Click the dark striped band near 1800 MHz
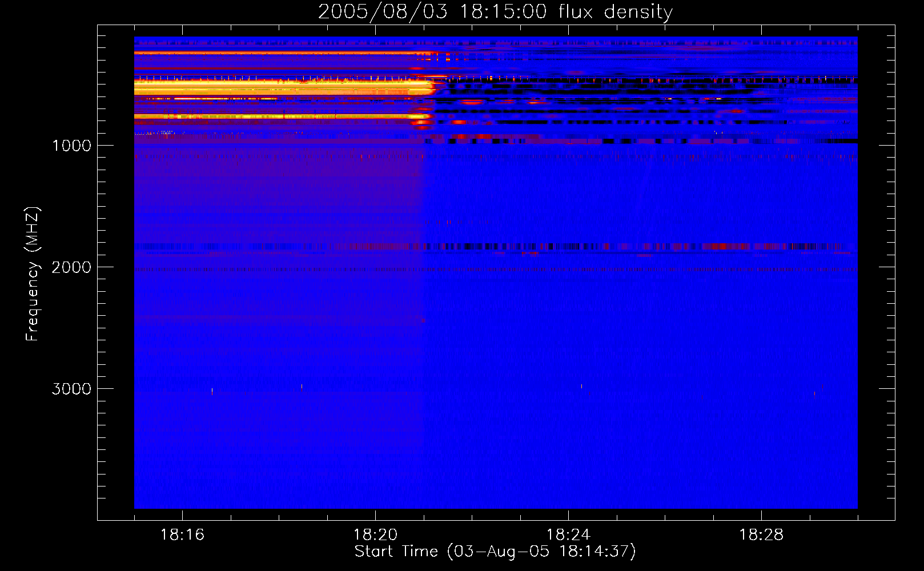This screenshot has width=924, height=571. [x=495, y=247]
